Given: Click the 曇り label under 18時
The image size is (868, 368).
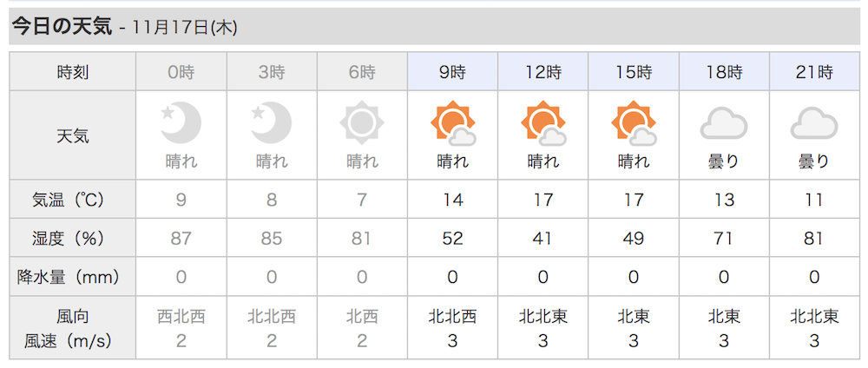Looking at the screenshot, I should click(x=724, y=161).
